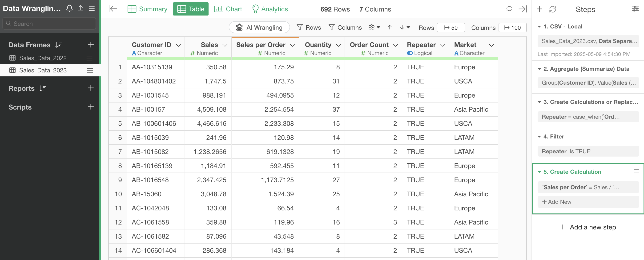The height and width of the screenshot is (260, 644).
Task: Open the notifications bell icon
Action: coord(69,8)
